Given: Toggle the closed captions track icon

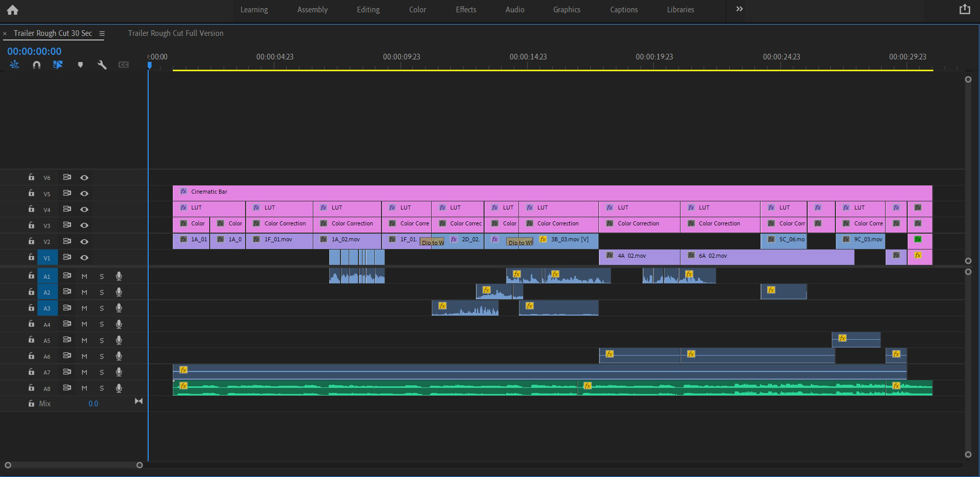Looking at the screenshot, I should (124, 65).
